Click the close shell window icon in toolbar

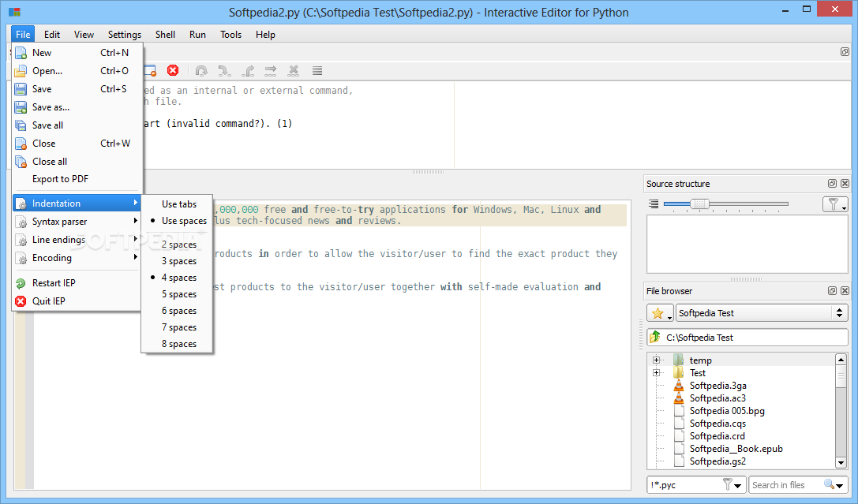point(150,70)
